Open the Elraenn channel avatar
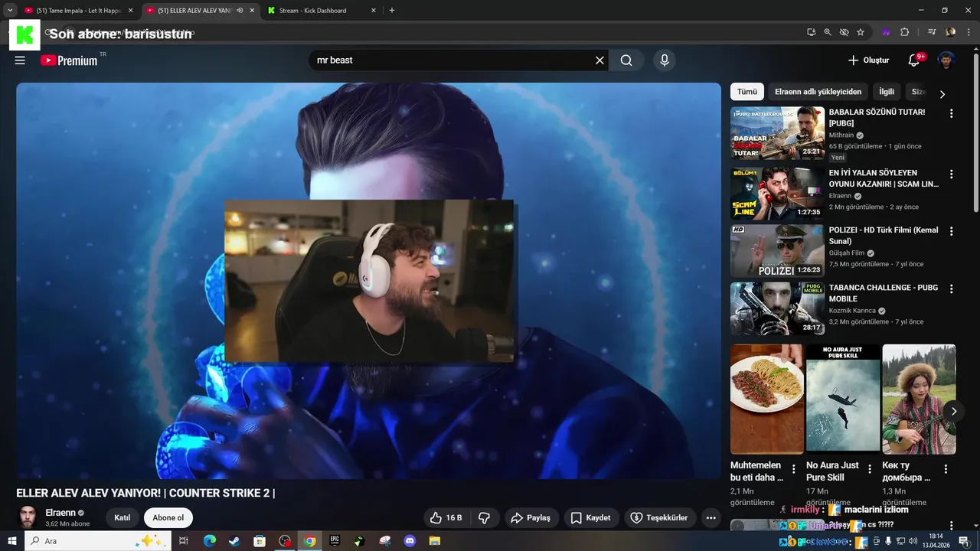This screenshot has width=980, height=551. (28, 517)
